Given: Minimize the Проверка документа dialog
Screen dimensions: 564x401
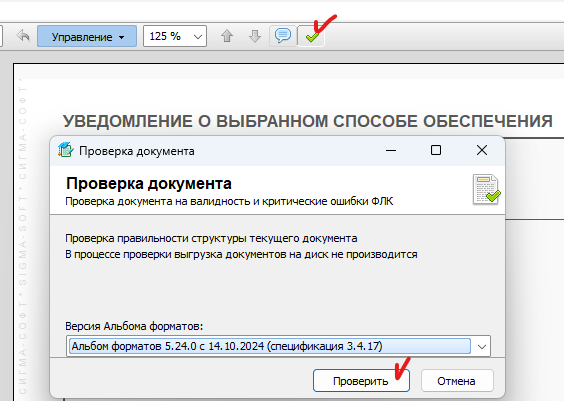Looking at the screenshot, I should click(391, 150).
